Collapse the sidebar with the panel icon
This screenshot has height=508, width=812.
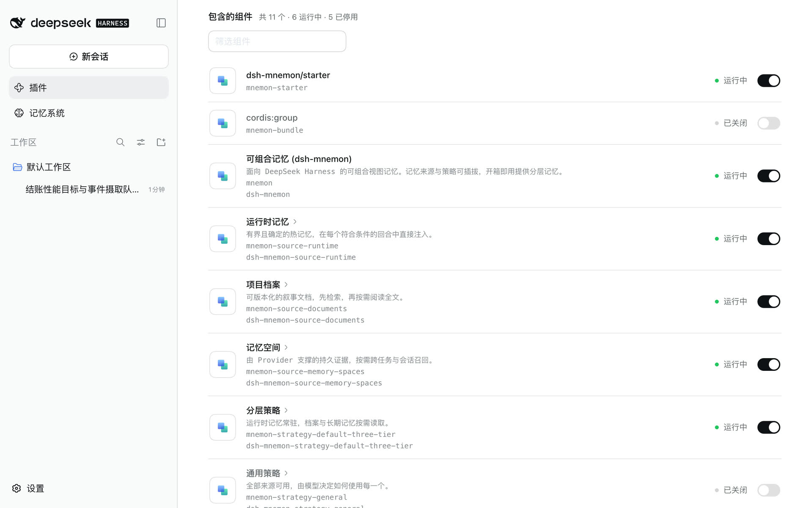pos(161,23)
